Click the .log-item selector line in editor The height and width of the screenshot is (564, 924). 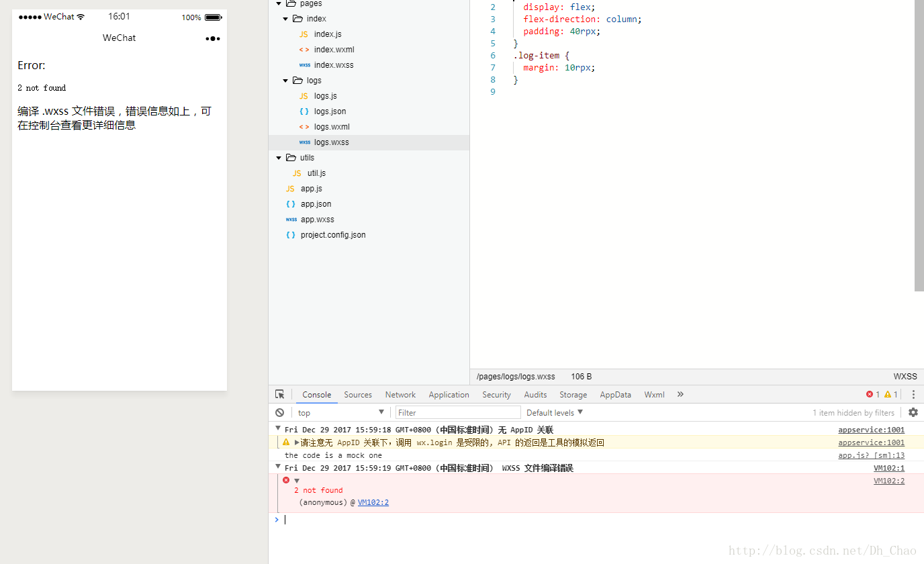(541, 56)
